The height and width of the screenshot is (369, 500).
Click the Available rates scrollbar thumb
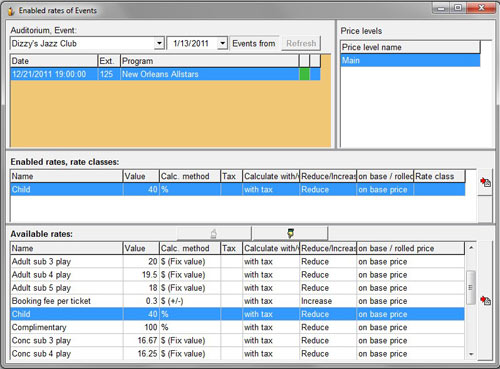[471, 287]
